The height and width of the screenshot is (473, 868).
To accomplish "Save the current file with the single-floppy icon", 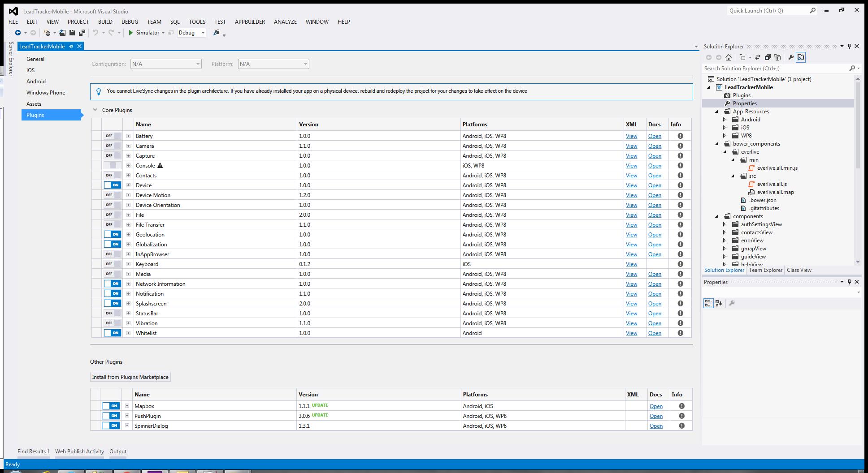I will (72, 33).
